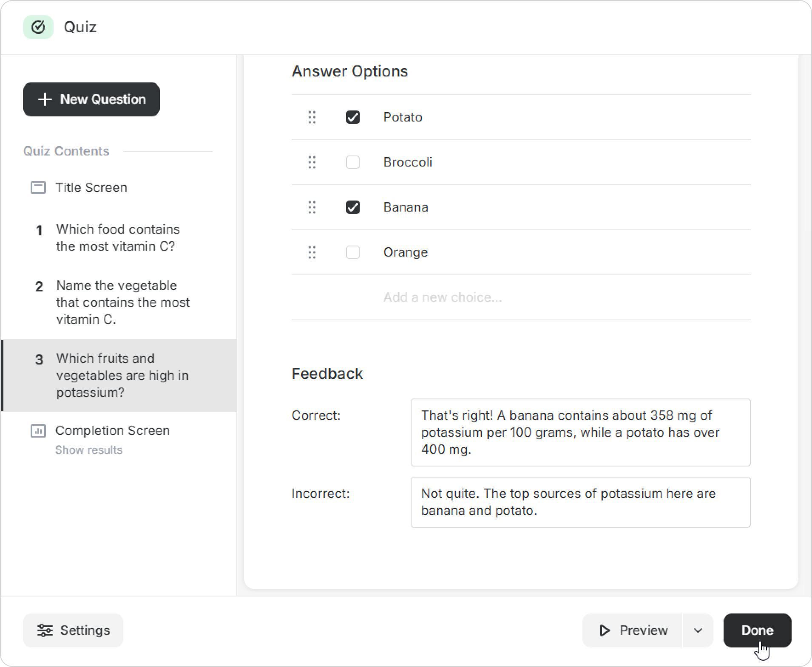The height and width of the screenshot is (667, 812).
Task: Click the Orange answer text
Action: click(406, 252)
